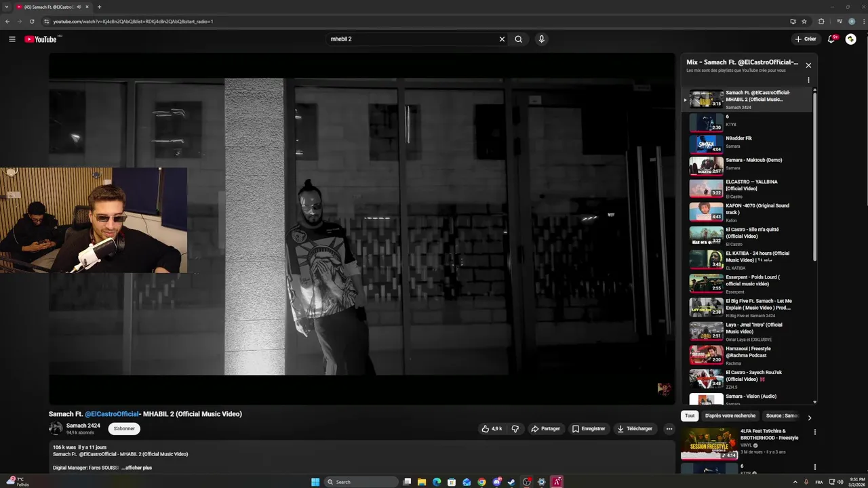Open Windows taskbar clock and date
Screen dimensions: 868x488
point(855,482)
